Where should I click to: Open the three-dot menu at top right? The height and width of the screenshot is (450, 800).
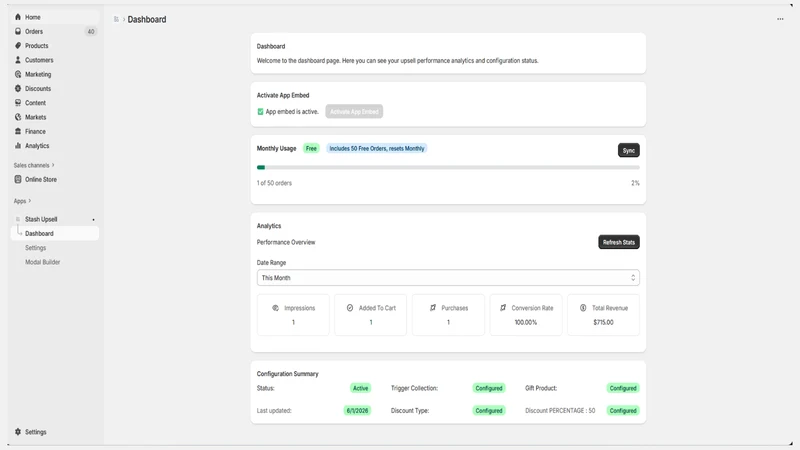point(780,19)
